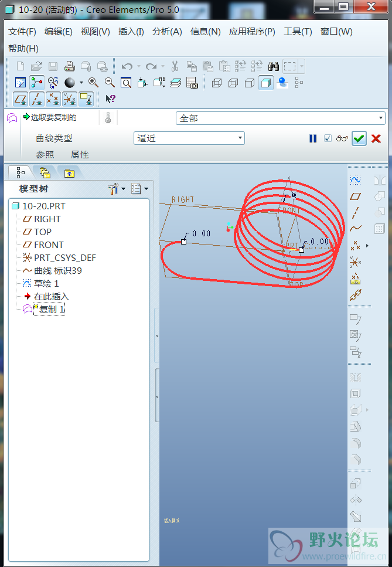392x567 pixels.
Task: Open the 文件(F) menu
Action: coord(22,32)
